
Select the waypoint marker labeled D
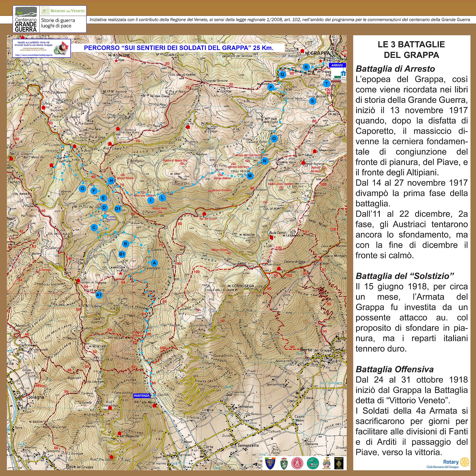coord(104,208)
